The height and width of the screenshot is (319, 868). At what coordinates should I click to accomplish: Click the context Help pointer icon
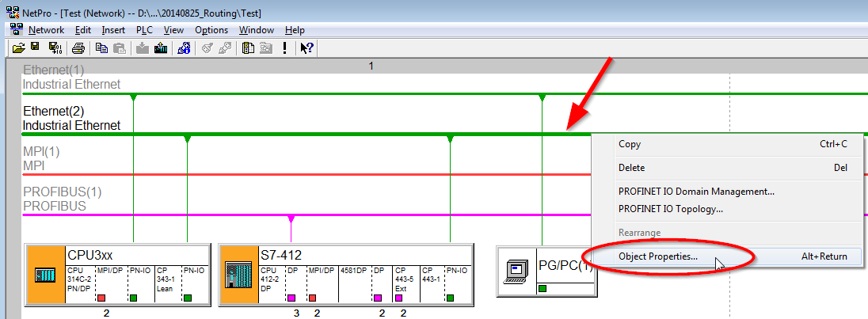(x=306, y=48)
